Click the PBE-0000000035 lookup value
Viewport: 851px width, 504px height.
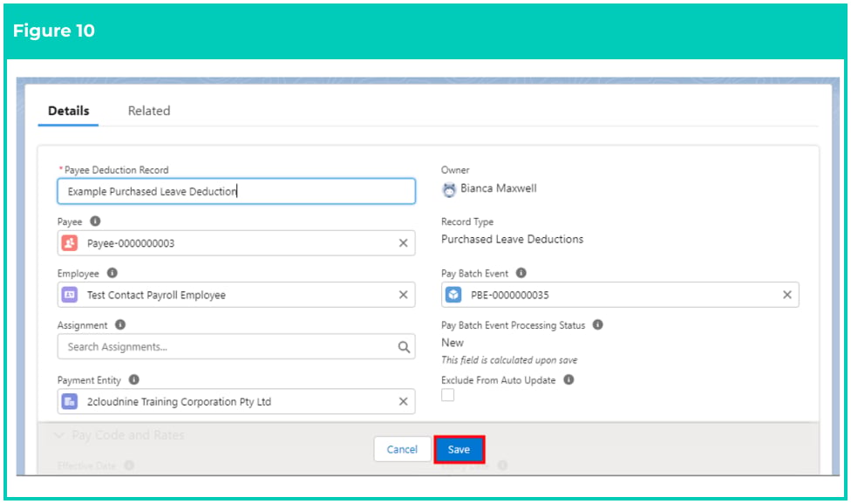coord(509,295)
